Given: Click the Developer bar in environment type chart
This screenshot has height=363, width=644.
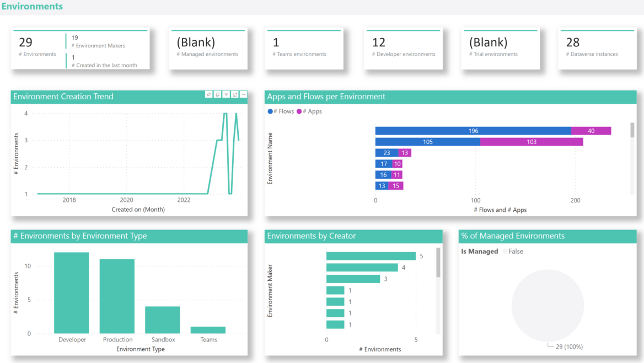Looking at the screenshot, I should pyautogui.click(x=72, y=292).
